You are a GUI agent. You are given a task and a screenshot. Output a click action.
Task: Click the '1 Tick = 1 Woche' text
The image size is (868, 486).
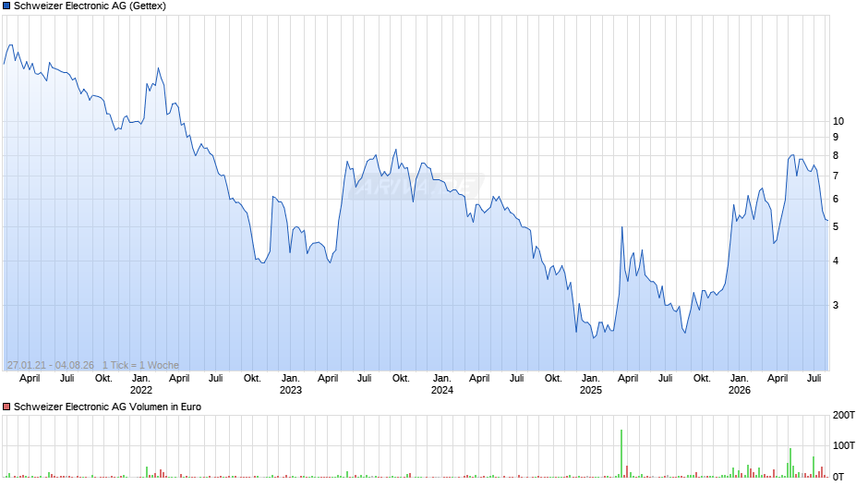140,365
